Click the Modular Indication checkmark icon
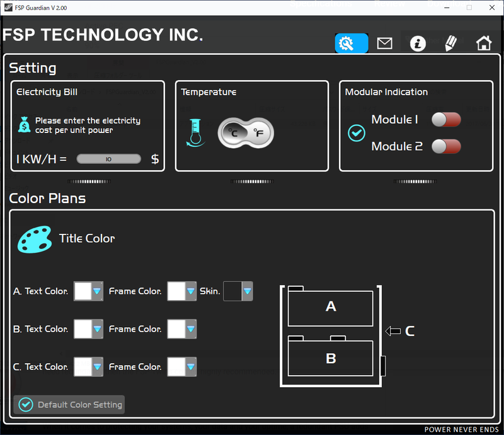 (357, 133)
